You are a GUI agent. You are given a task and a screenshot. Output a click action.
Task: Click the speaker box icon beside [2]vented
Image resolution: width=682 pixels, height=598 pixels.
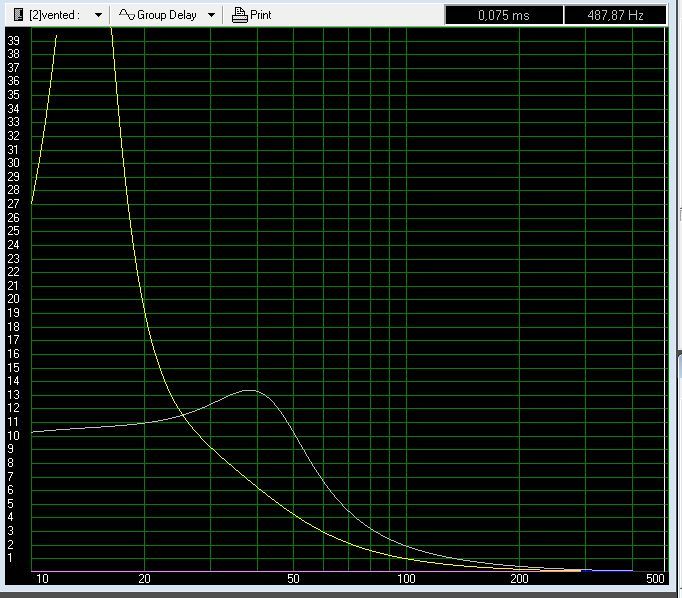pyautogui.click(x=18, y=15)
